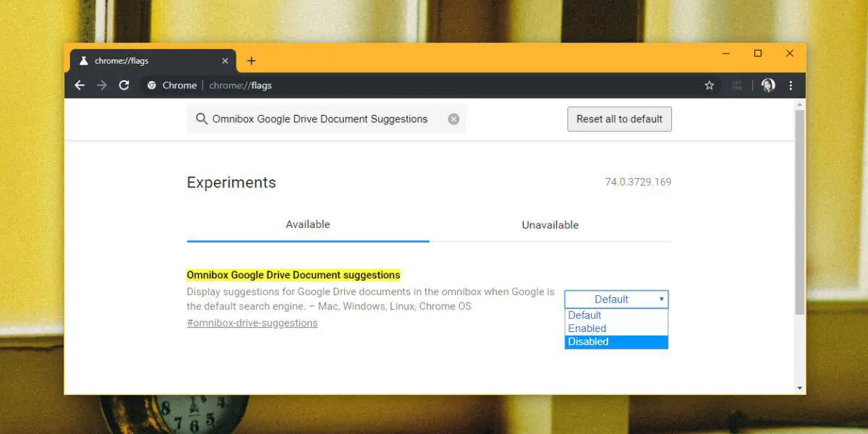Open the extension icon beside the star
The image size is (868, 434).
point(737,85)
